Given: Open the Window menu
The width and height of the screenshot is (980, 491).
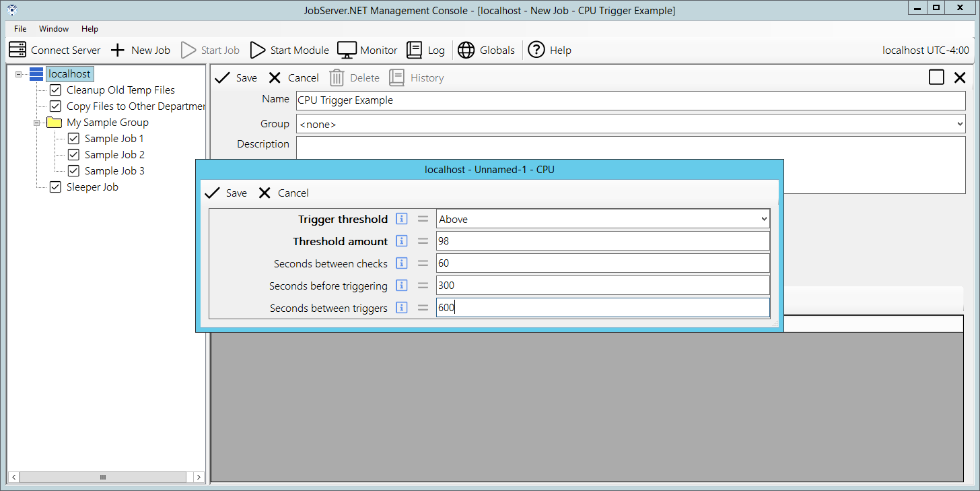Looking at the screenshot, I should click(54, 29).
